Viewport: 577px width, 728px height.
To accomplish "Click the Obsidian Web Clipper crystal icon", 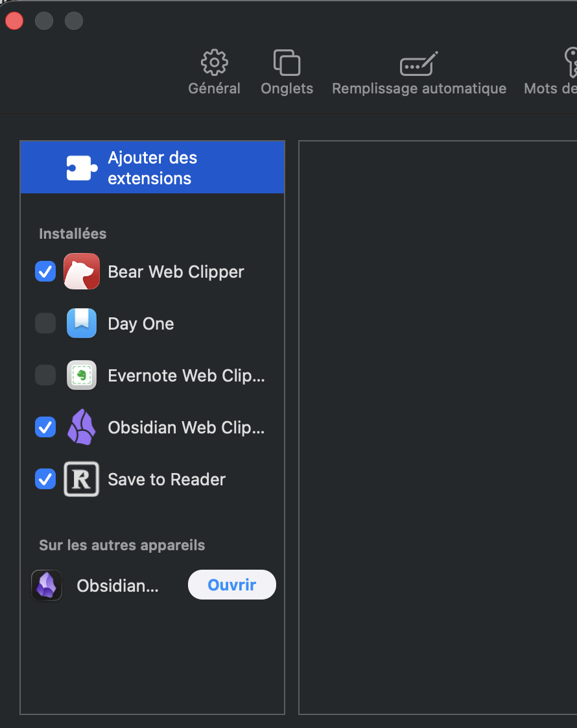I will [82, 427].
